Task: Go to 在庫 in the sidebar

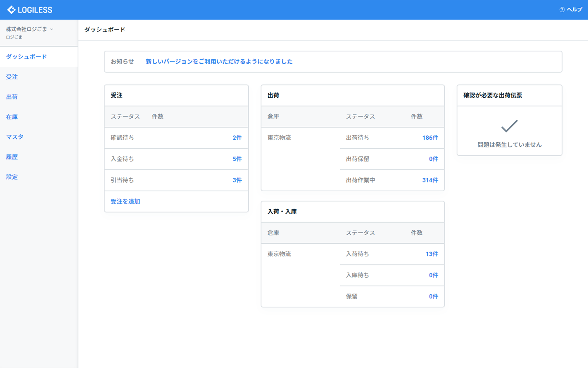Action: point(39,117)
